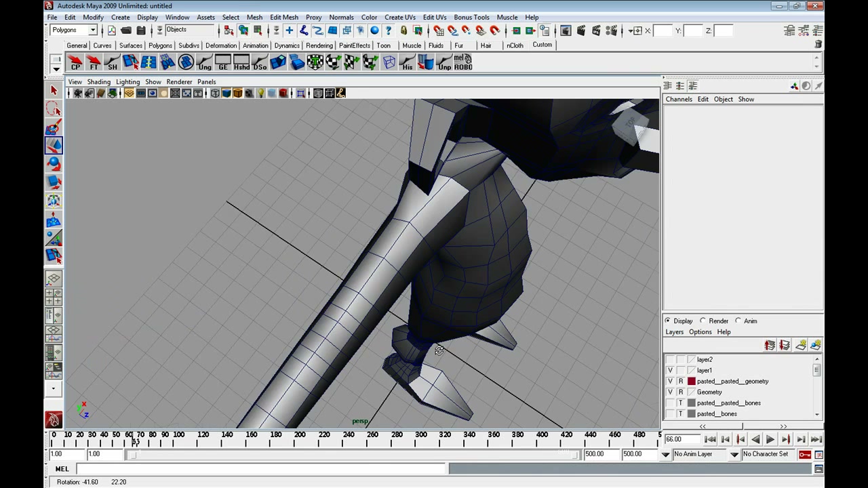Open the Edit Mesh menu
This screenshot has height=488, width=868.
(284, 17)
